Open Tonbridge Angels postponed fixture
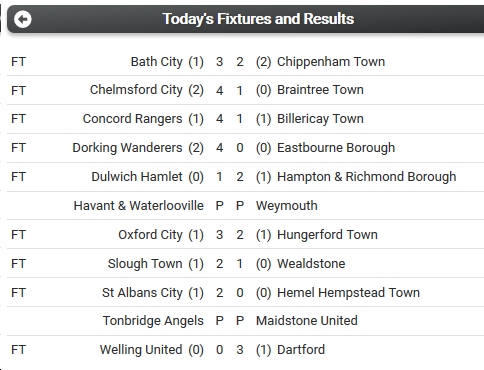 coord(246,321)
